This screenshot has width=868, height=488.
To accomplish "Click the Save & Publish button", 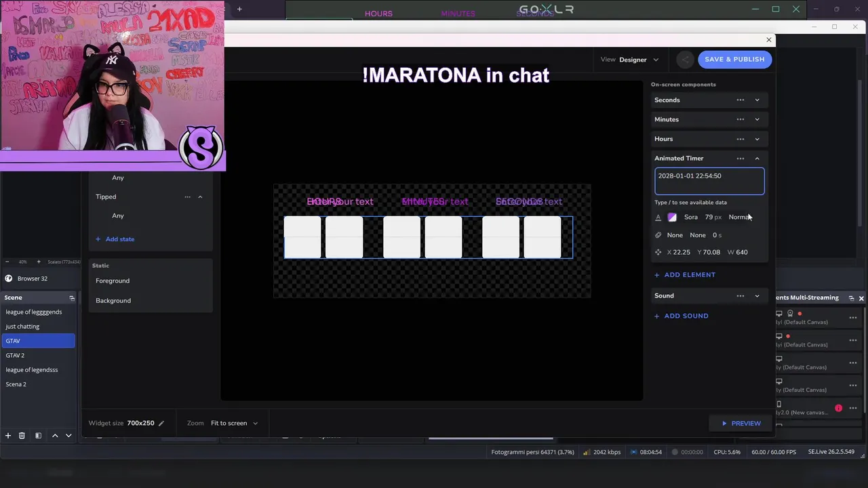I will coord(734,59).
